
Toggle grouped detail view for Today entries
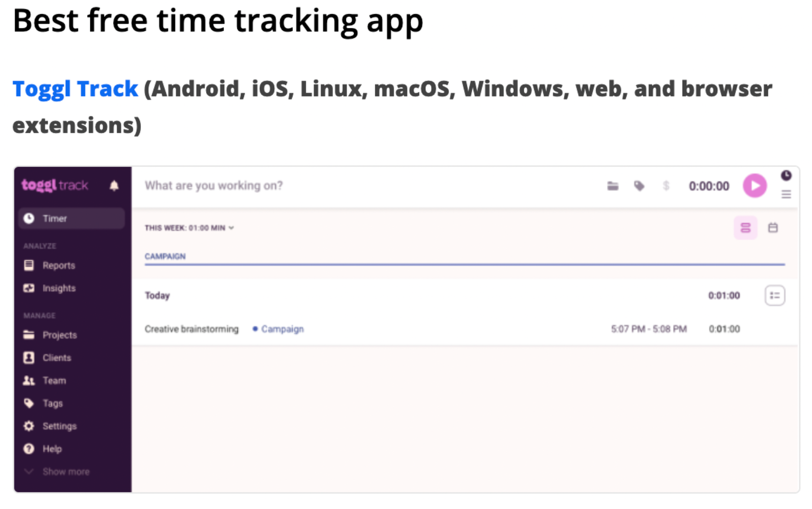pos(775,295)
